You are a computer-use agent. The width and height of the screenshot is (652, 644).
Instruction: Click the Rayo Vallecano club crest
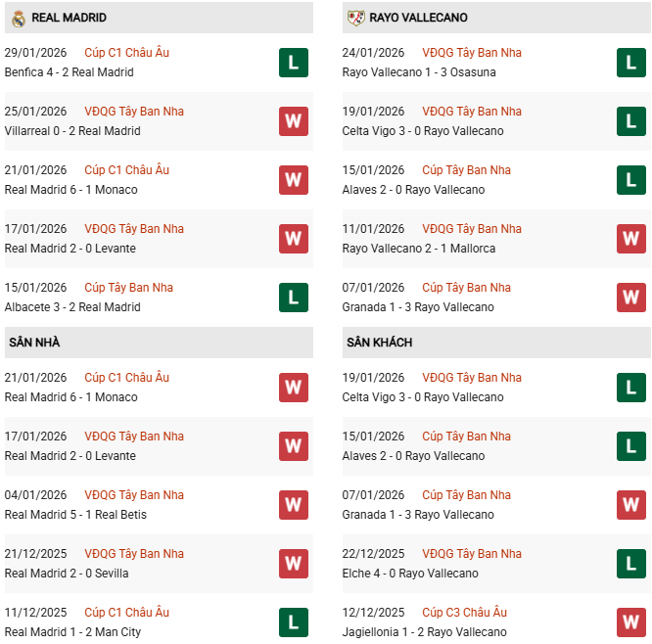pyautogui.click(x=356, y=18)
